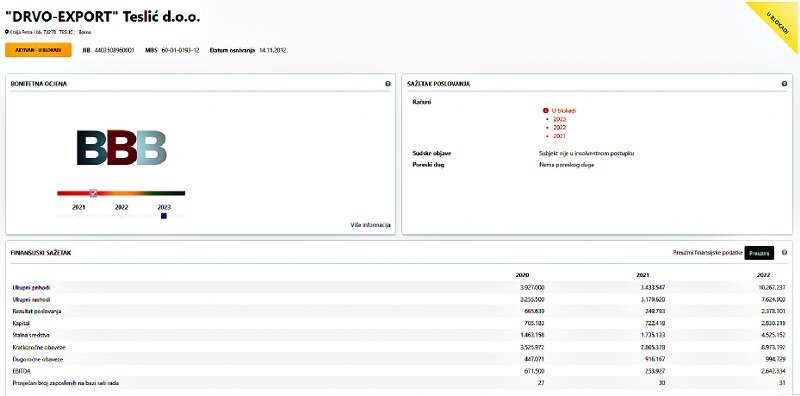Click the Rezultat poslovanja row label
The width and height of the screenshot is (800, 396).
[x=37, y=311]
